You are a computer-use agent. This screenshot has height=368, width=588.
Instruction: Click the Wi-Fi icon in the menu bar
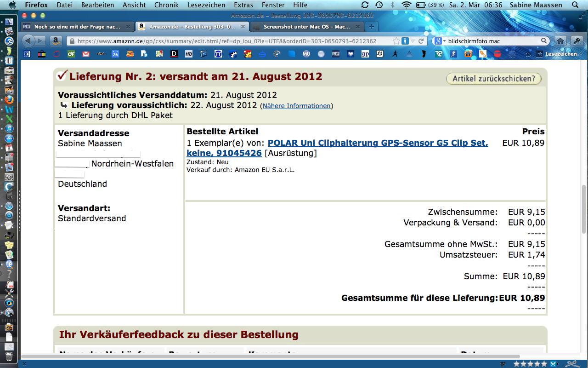point(406,5)
